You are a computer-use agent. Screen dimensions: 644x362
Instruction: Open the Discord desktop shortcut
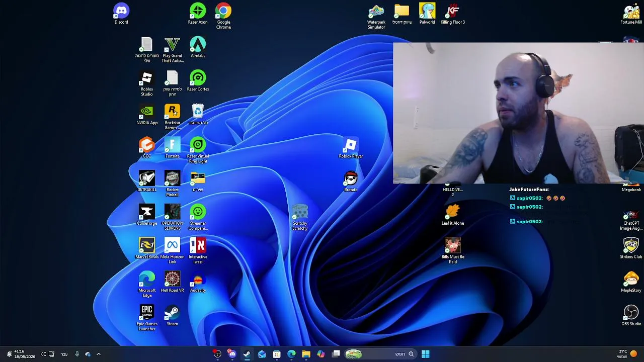(121, 14)
